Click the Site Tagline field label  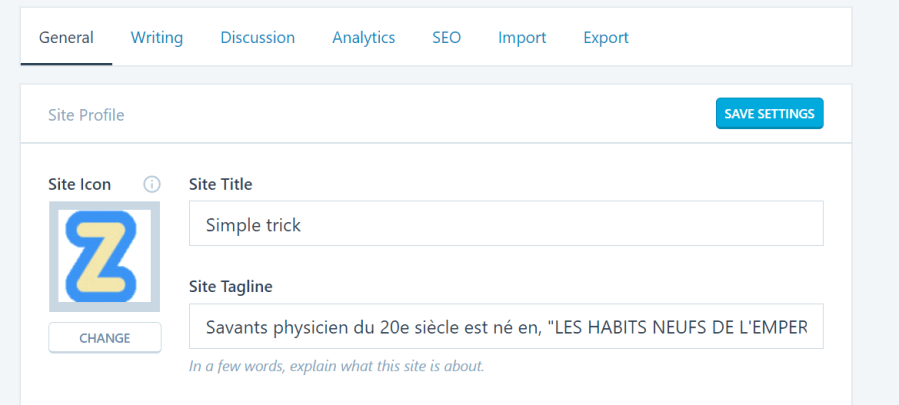point(230,287)
